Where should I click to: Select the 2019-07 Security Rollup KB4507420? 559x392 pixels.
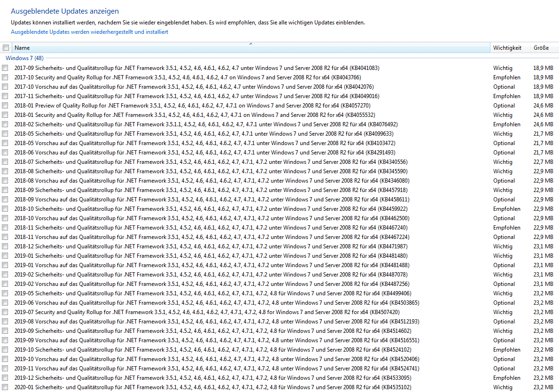click(x=207, y=312)
